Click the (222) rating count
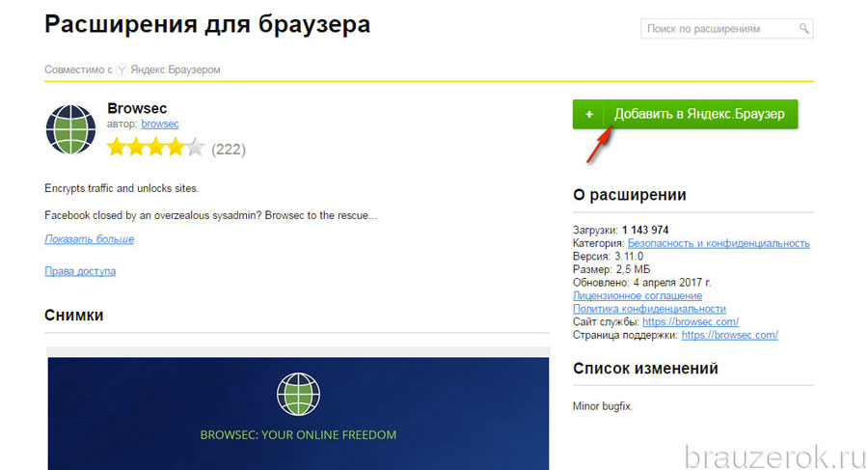 (228, 149)
